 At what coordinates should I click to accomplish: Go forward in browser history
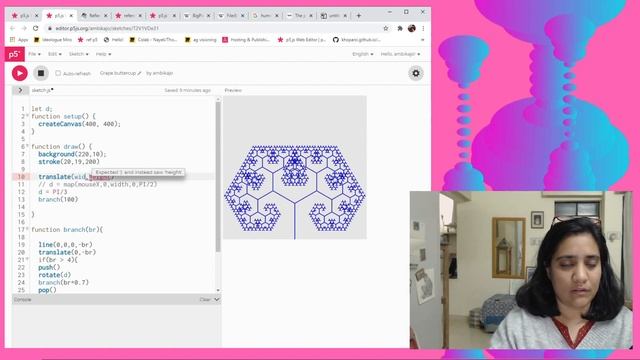tap(24, 28)
